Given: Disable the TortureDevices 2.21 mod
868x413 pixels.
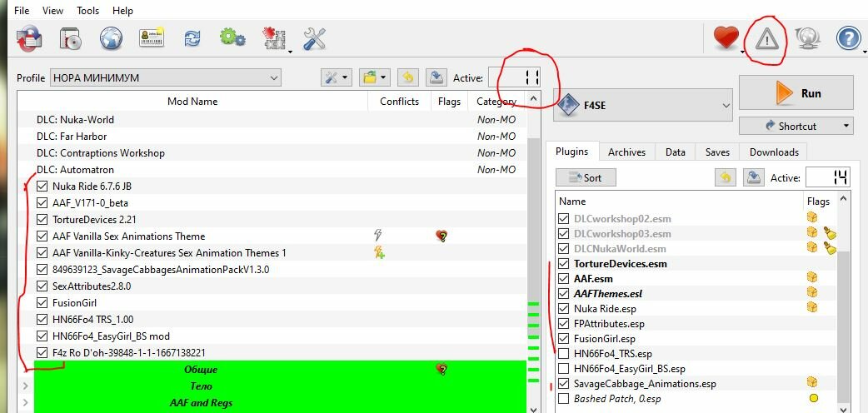Looking at the screenshot, I should [x=42, y=219].
